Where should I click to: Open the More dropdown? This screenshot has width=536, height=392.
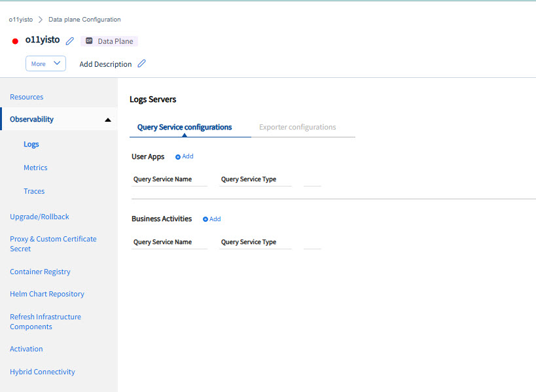(46, 64)
